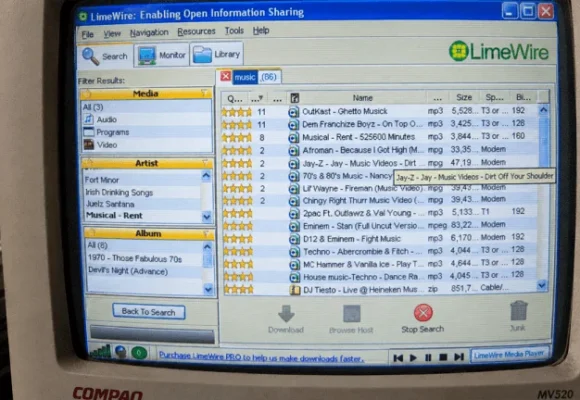Click the Junk trash button
580x400 pixels.
[x=518, y=316]
